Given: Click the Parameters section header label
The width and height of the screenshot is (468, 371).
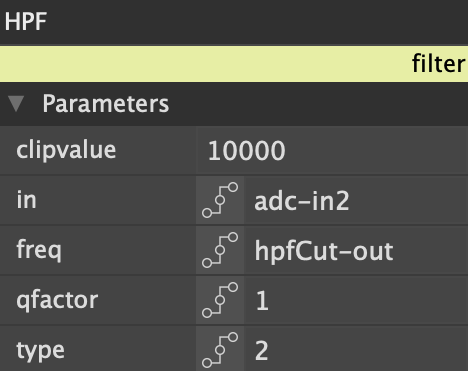Looking at the screenshot, I should (x=106, y=104).
